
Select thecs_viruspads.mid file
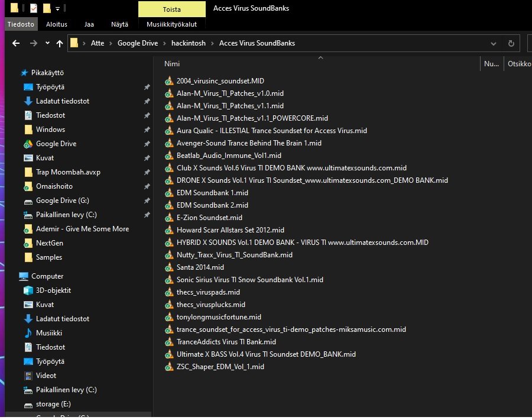pyautogui.click(x=208, y=292)
